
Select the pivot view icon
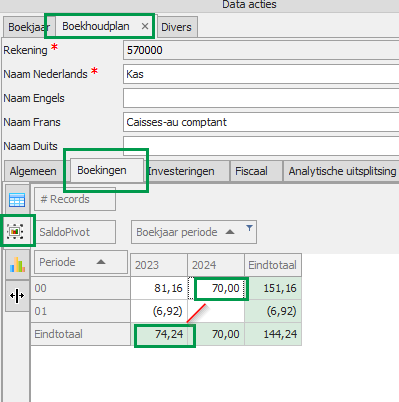tap(15, 231)
